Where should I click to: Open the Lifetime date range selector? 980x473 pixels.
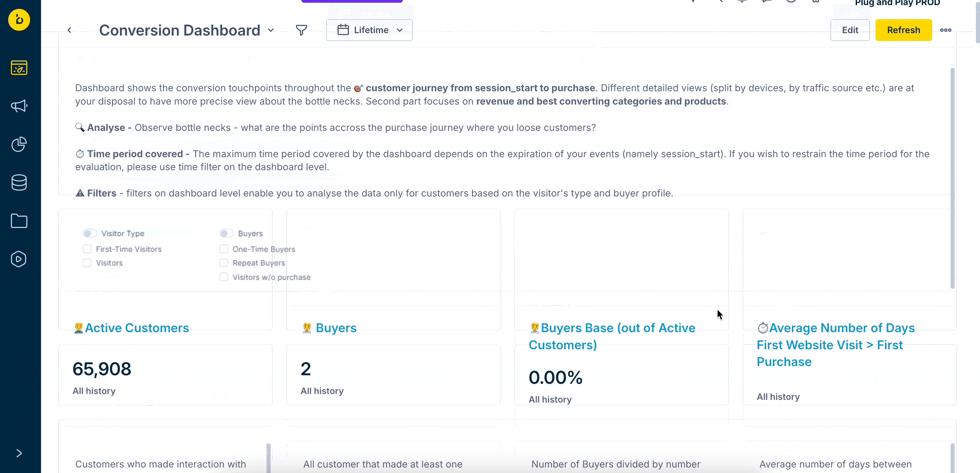[369, 30]
